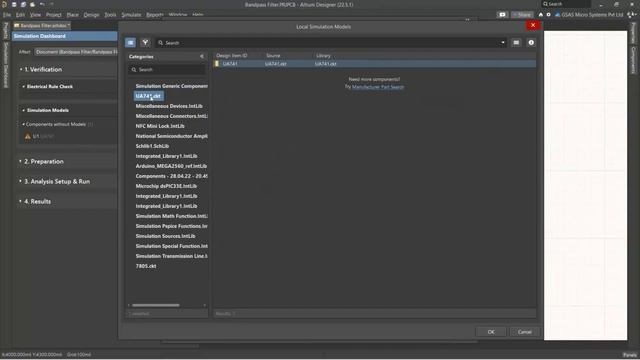The height and width of the screenshot is (360, 640).
Task: Click the Altium Designer Search box
Action: 566,4
